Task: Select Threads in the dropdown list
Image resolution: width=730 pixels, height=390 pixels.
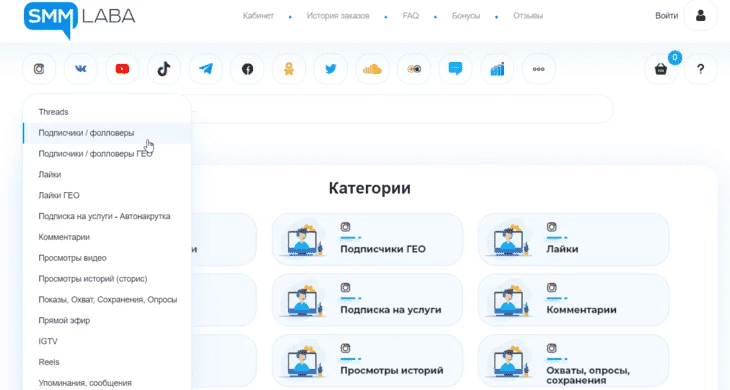Action: point(107,112)
